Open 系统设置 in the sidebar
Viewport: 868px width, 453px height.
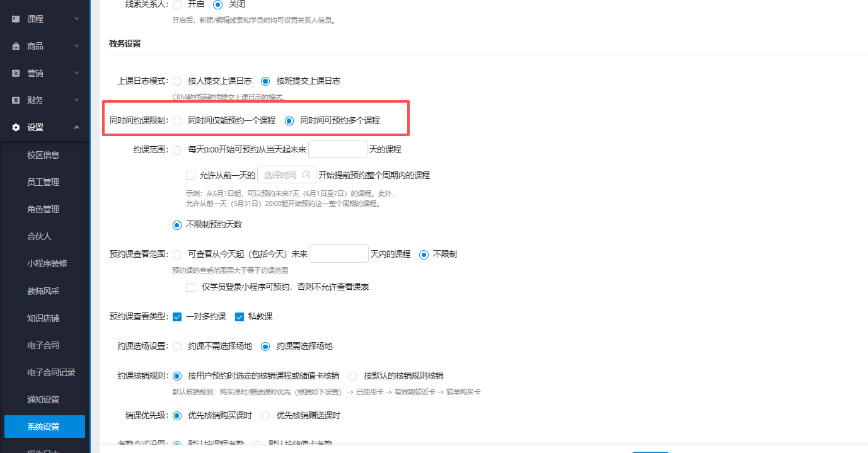pos(44,427)
